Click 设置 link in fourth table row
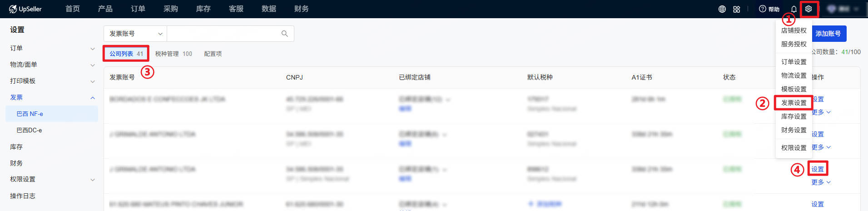Image resolution: width=868 pixels, height=211 pixels. (818, 204)
